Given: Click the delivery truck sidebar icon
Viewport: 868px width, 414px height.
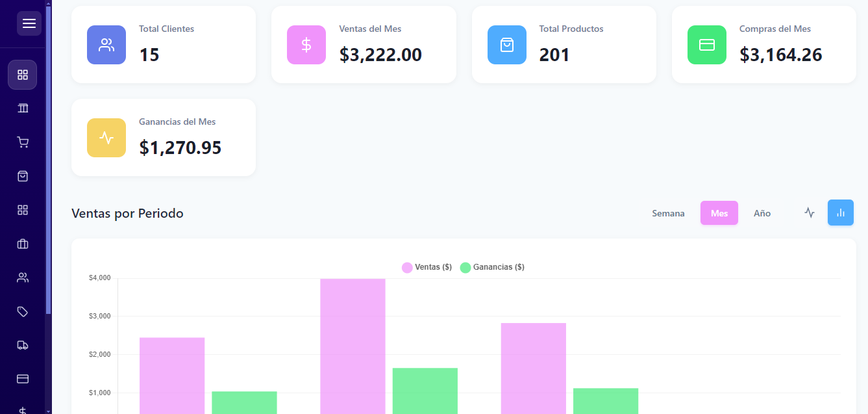Looking at the screenshot, I should [23, 345].
